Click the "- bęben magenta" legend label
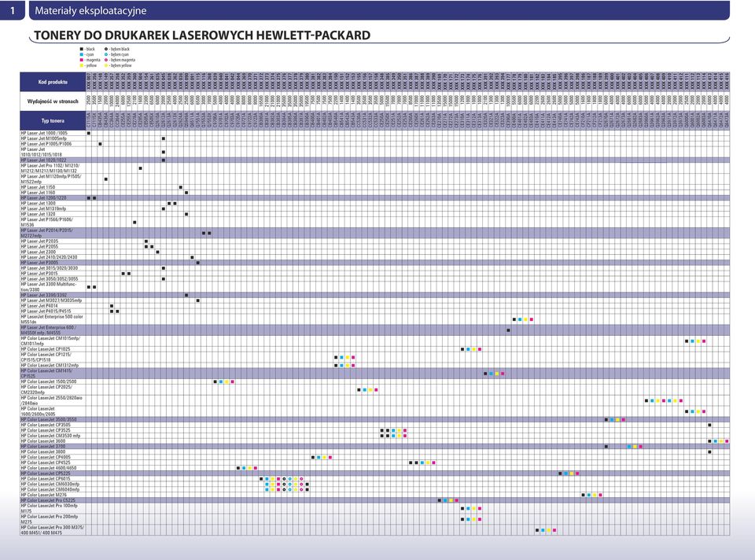The image size is (755, 560). click(x=123, y=60)
